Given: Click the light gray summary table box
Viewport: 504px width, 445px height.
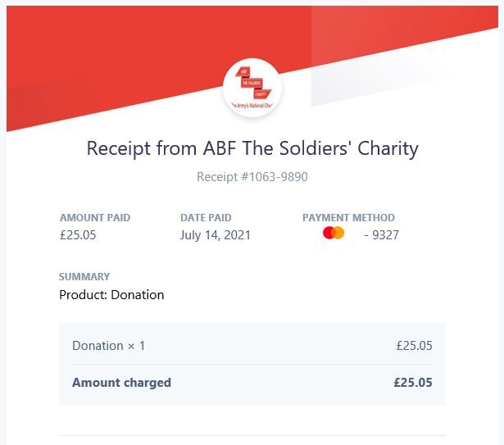Looking at the screenshot, I should pyautogui.click(x=252, y=365).
